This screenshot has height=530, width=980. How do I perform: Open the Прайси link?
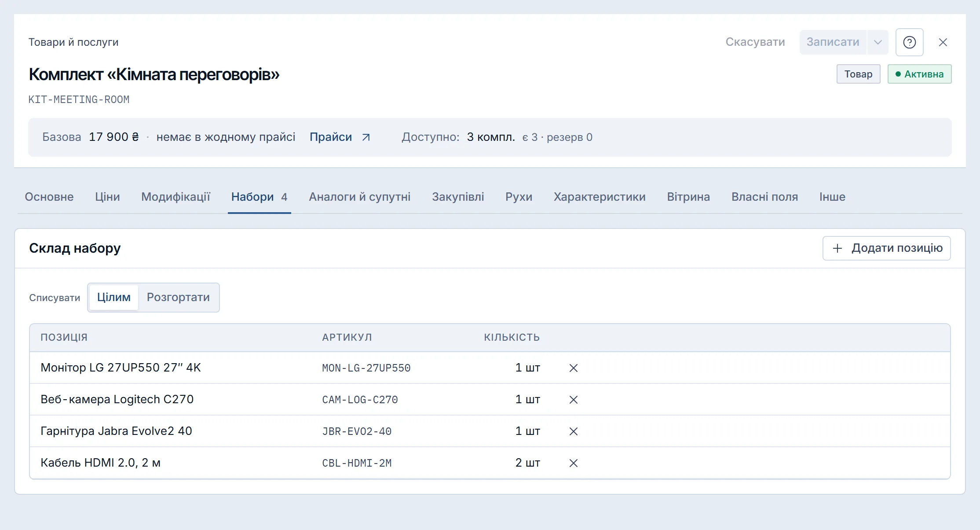331,137
